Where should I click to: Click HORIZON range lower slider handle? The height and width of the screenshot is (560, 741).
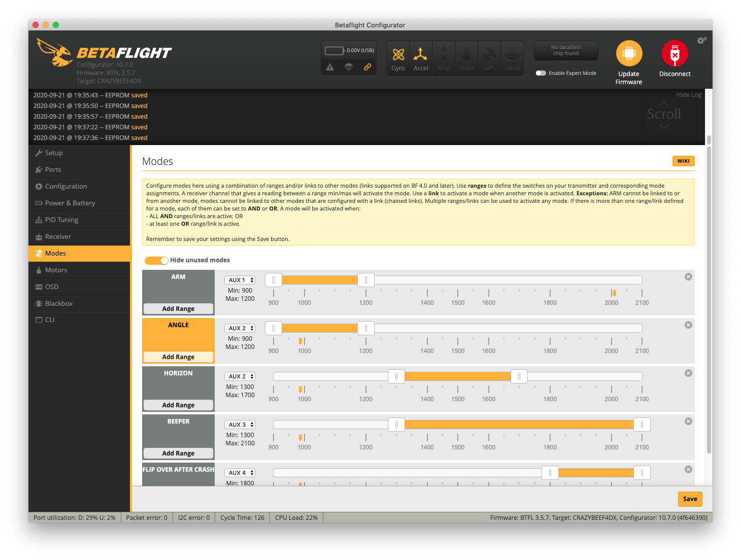396,376
